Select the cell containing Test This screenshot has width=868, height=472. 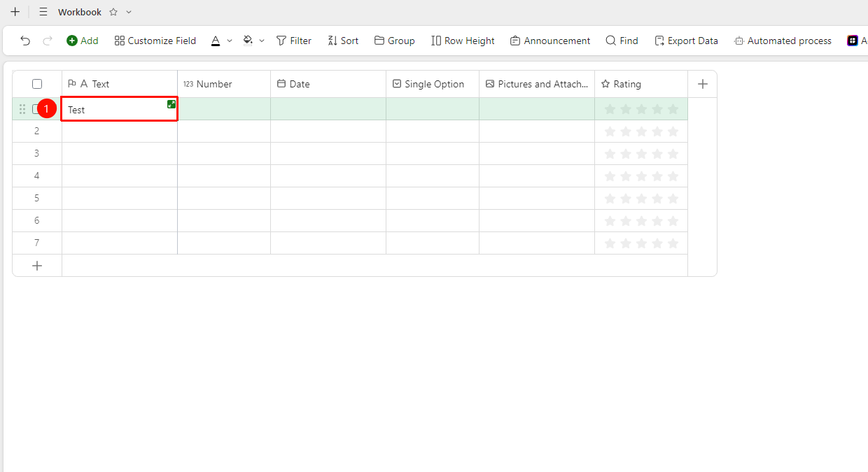click(119, 109)
